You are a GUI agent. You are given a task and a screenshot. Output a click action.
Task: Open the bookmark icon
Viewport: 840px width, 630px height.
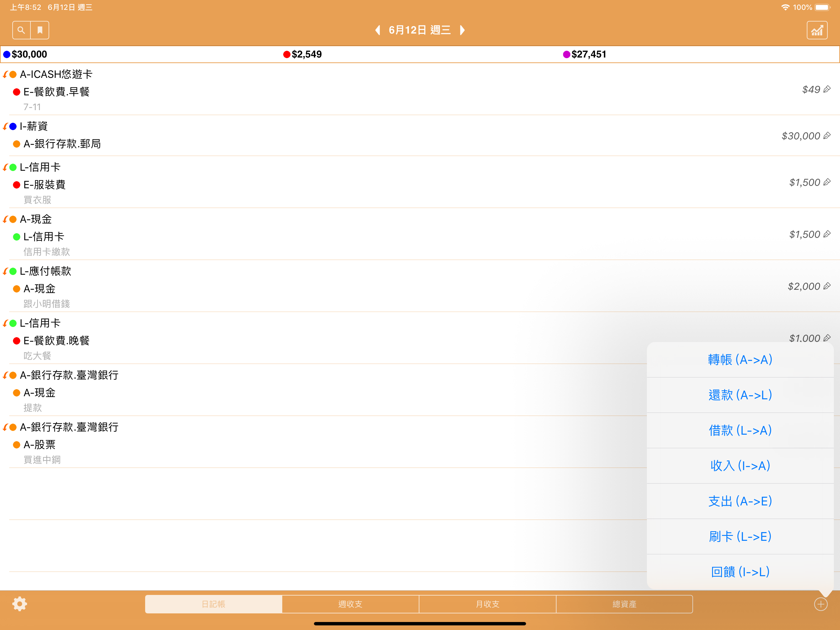(40, 30)
